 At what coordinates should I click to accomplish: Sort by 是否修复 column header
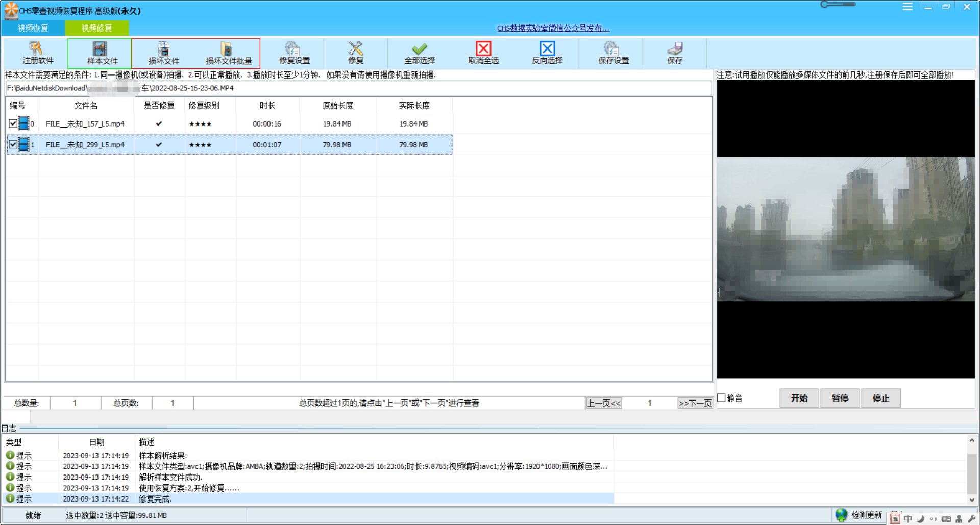[x=159, y=105]
